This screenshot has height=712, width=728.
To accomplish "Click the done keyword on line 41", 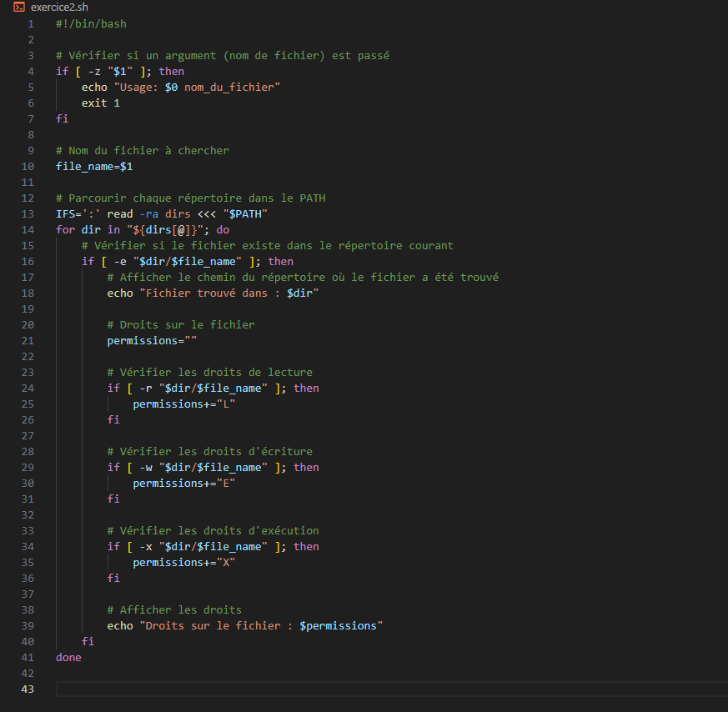I will (68, 657).
